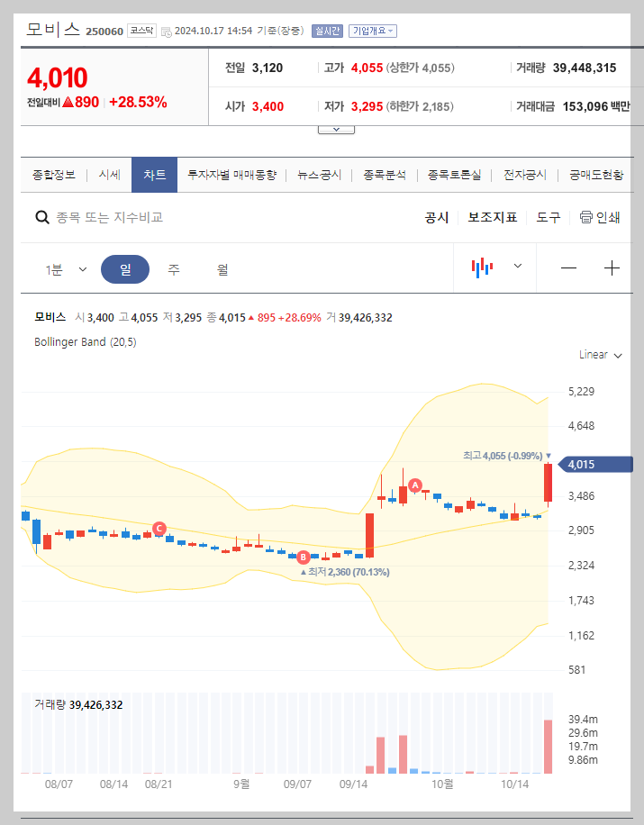Open the Linear scale dropdown
This screenshot has width=644, height=825.
pyautogui.click(x=600, y=355)
